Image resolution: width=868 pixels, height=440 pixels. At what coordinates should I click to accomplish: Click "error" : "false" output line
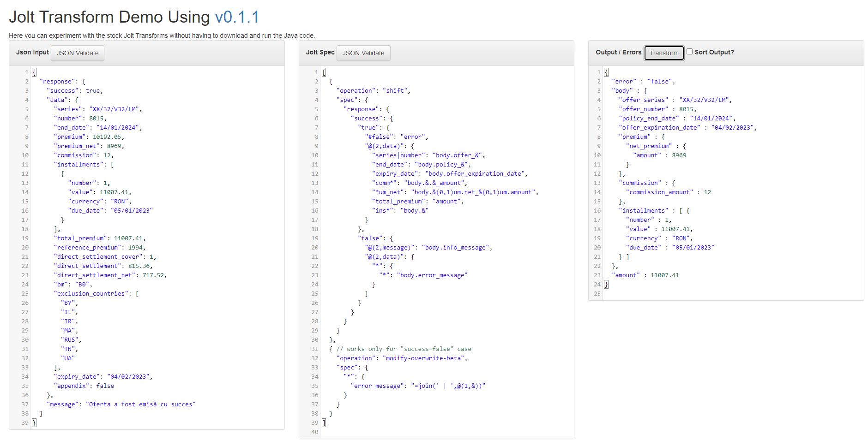tap(643, 82)
